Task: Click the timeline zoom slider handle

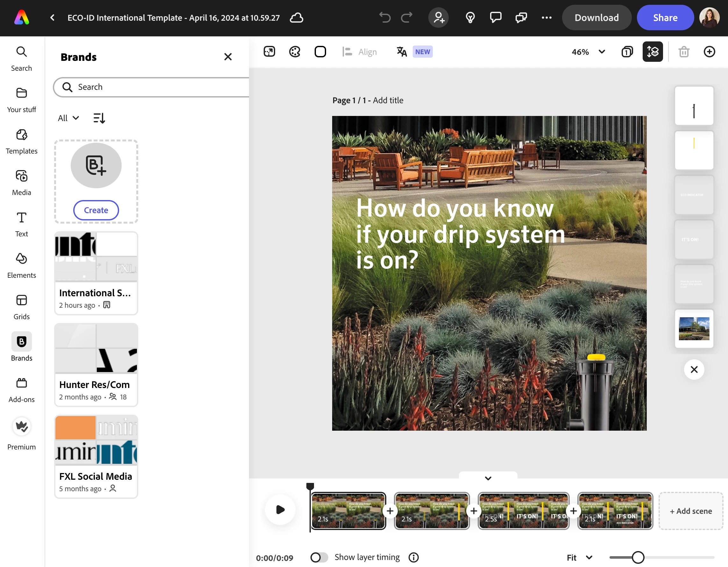Action: point(638,557)
